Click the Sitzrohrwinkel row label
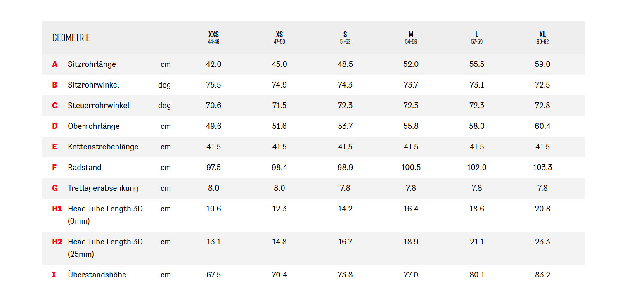Viewport: 644px width, 294px height. click(x=94, y=85)
